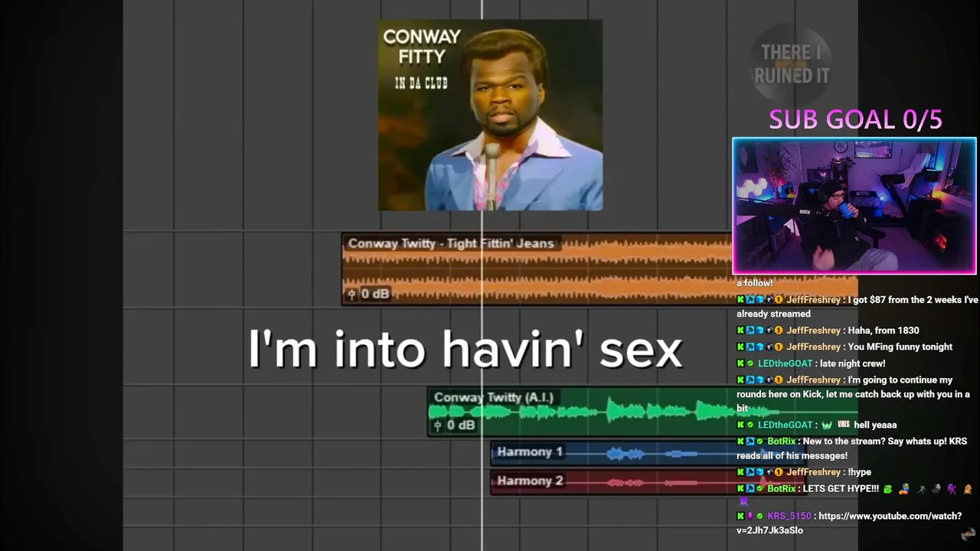
Task: Click the VIBES emote in LEDtheGOAT's message
Action: pyautogui.click(x=844, y=424)
